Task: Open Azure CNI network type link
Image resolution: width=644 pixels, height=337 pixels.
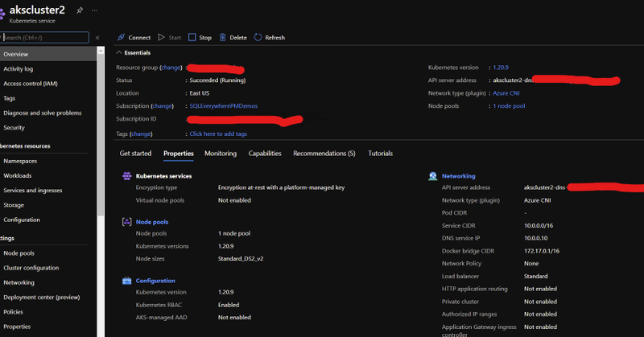Action: pyautogui.click(x=506, y=93)
